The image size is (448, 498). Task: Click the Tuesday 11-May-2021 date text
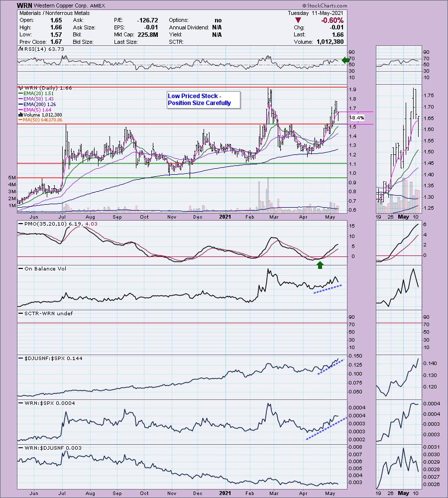(315, 13)
